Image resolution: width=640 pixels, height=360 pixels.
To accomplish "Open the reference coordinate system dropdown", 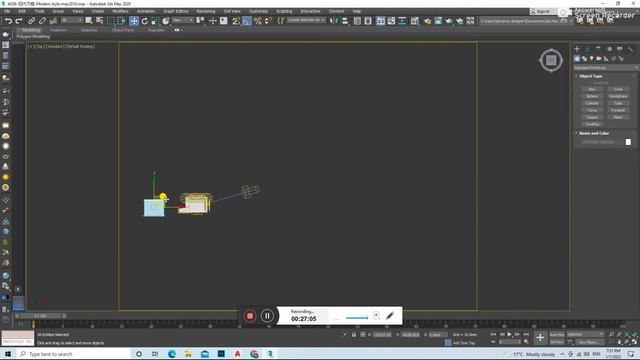I will coord(182,20).
